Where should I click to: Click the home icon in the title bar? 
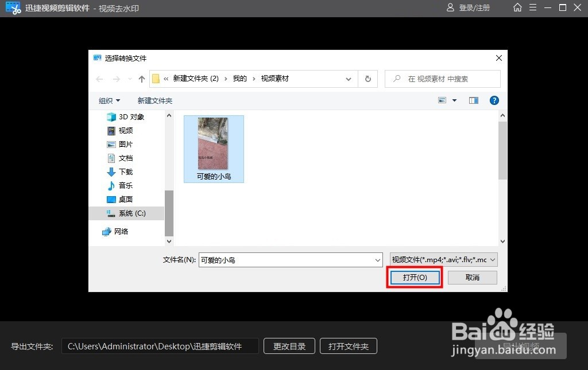click(517, 8)
